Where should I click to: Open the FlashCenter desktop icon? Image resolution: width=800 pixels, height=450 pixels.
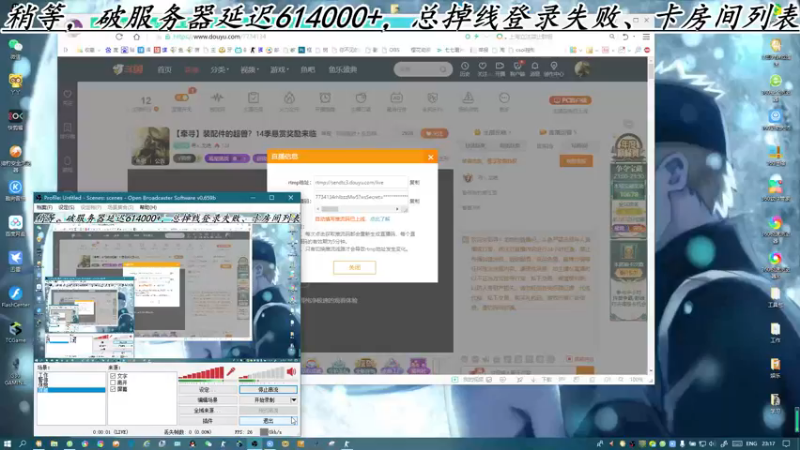[15, 297]
